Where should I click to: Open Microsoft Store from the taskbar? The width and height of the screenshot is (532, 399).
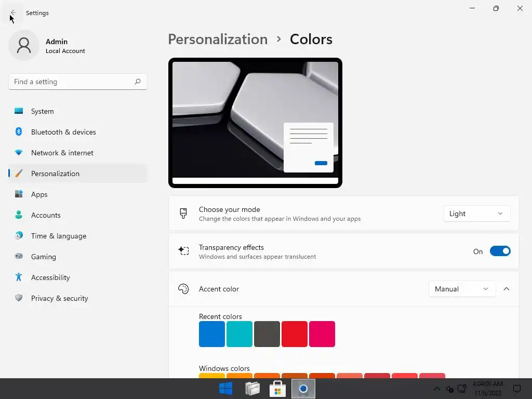coord(277,389)
